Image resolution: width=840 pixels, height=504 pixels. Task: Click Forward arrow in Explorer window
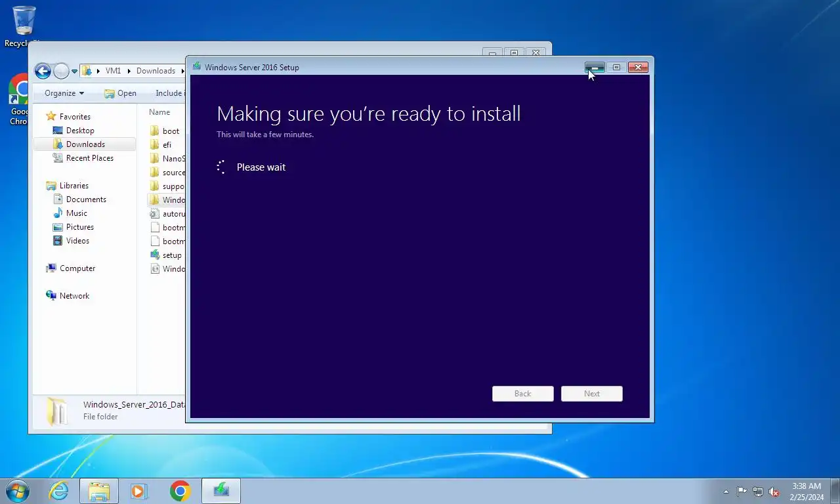(61, 71)
